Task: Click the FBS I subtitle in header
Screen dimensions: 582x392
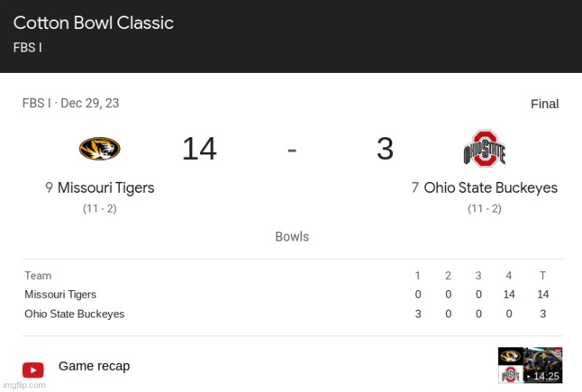Action: click(27, 47)
